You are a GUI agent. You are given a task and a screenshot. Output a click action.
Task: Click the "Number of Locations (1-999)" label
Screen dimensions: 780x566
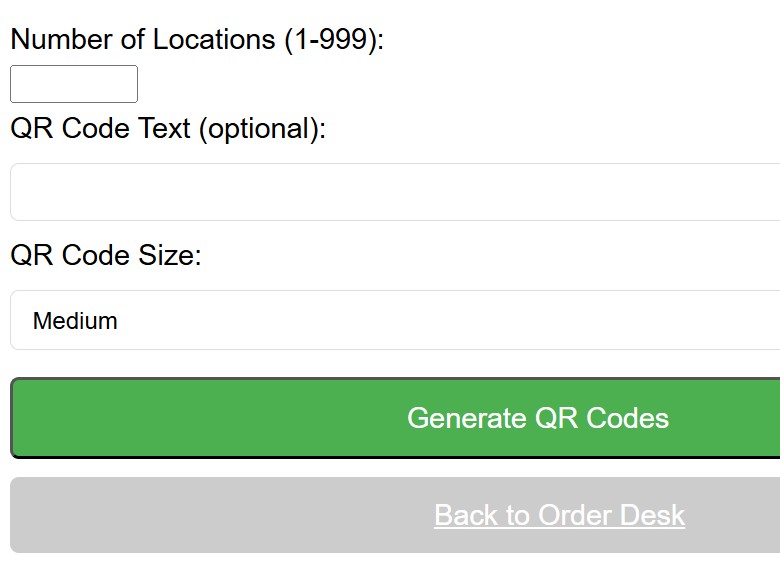tap(197, 40)
